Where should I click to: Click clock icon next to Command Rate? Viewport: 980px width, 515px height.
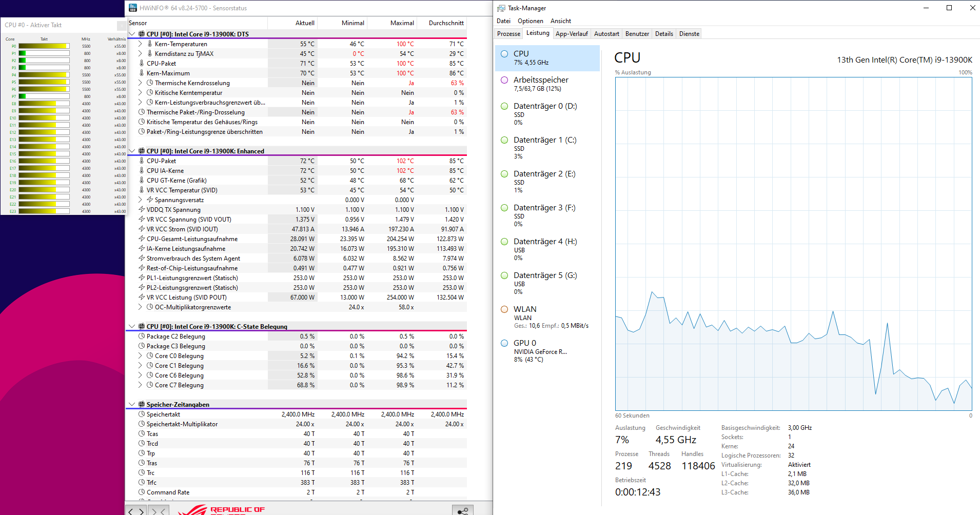142,492
